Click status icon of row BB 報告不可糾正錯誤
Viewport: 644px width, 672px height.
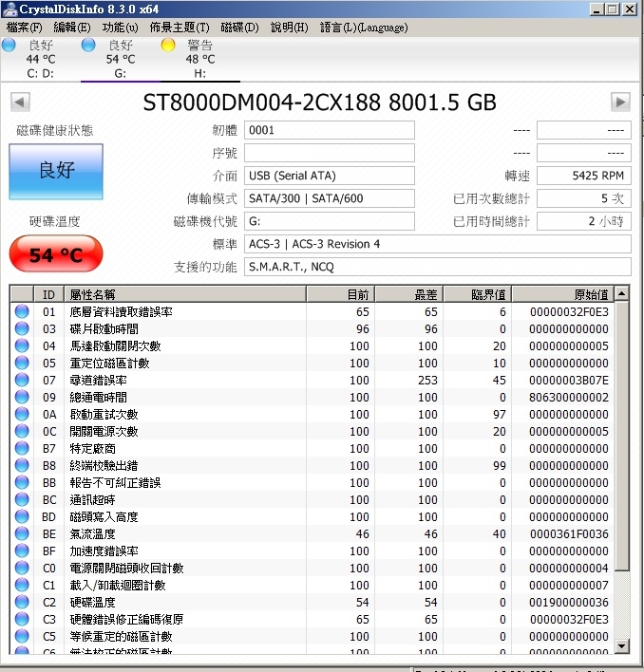(22, 482)
